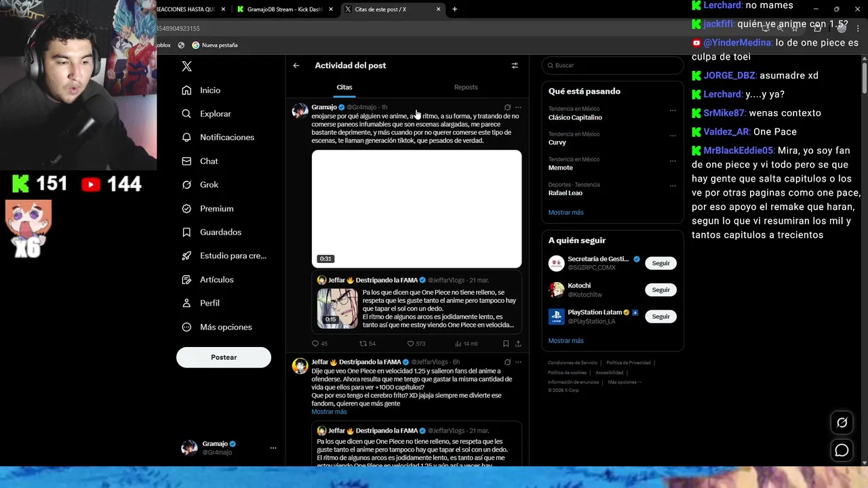Open options for the Memote trend
Viewport: 868px width, 488px height.
tap(673, 161)
